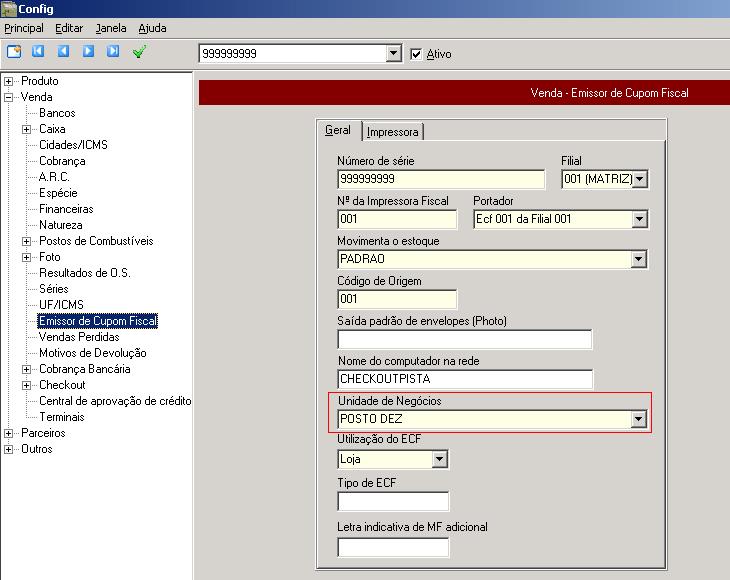Click the Nome do computador na rede field
Viewport: 730px width, 580px height.
[465, 380]
